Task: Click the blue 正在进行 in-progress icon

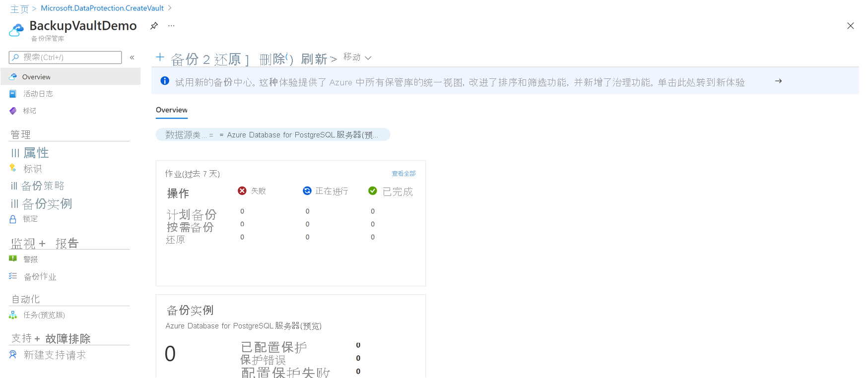Action: [x=307, y=191]
